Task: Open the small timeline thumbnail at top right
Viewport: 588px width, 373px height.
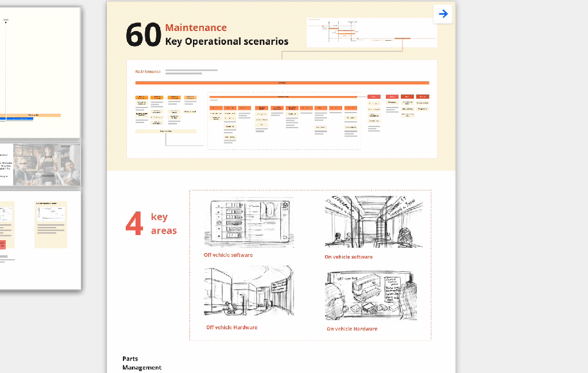Action: 372,32
